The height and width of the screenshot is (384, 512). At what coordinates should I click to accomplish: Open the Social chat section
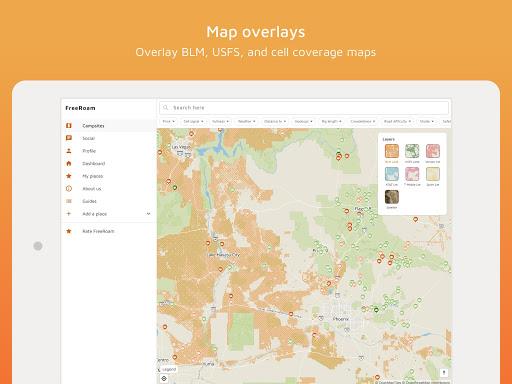pyautogui.click(x=108, y=138)
